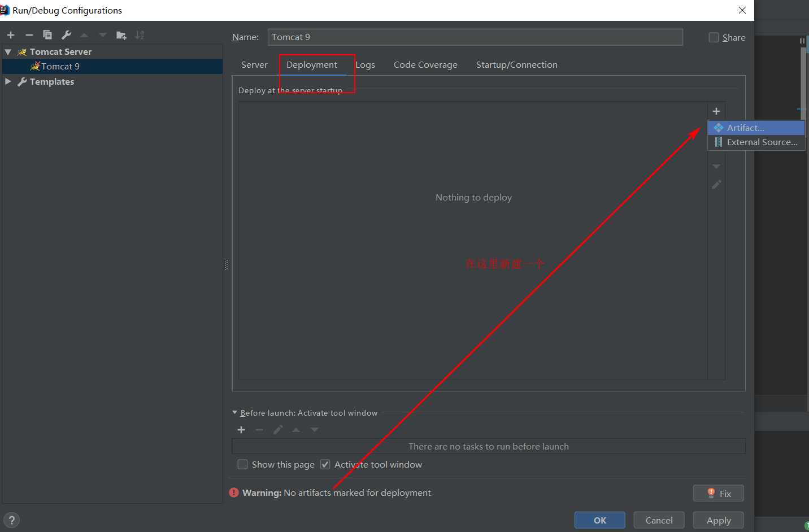Move deployment item down arrow
The width and height of the screenshot is (809, 532).
tap(716, 167)
